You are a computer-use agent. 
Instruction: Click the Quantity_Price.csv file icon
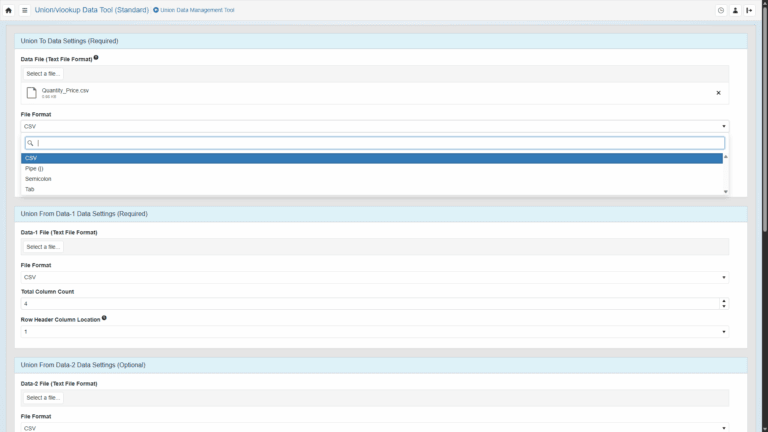tap(31, 93)
